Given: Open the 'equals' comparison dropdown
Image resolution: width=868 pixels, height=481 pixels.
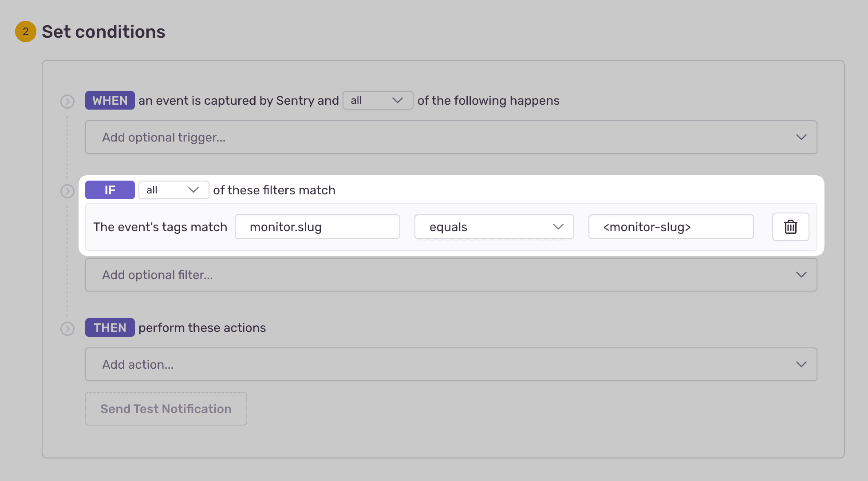Looking at the screenshot, I should pos(494,227).
